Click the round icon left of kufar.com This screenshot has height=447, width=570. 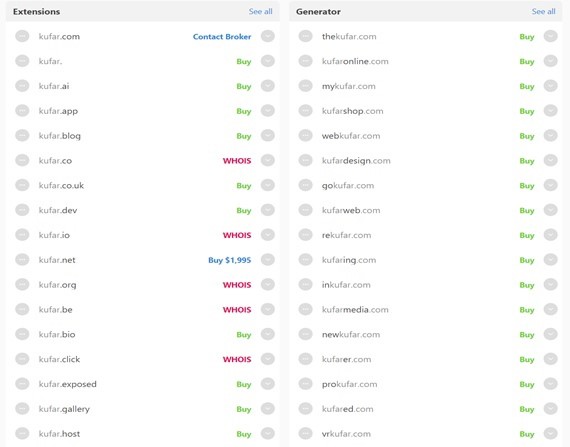coord(22,36)
